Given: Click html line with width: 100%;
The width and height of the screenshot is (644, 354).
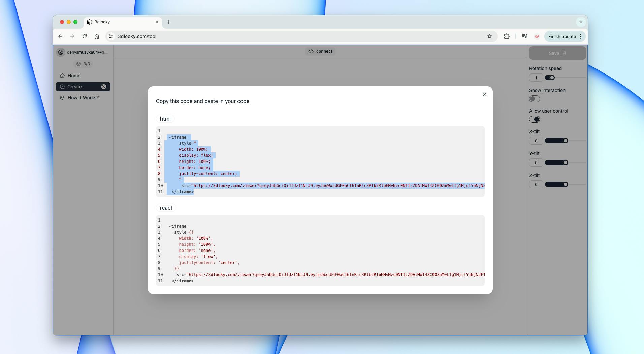Looking at the screenshot, I should pyautogui.click(x=193, y=149).
